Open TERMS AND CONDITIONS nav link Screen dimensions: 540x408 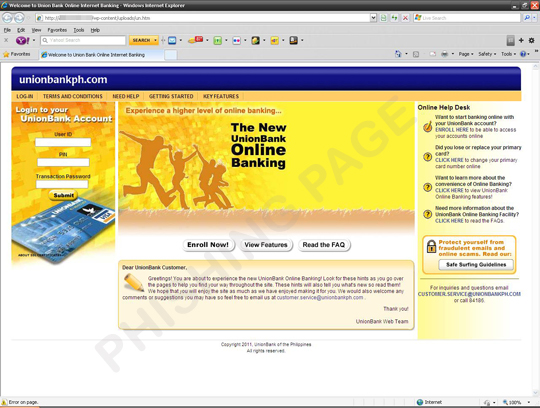pos(73,96)
